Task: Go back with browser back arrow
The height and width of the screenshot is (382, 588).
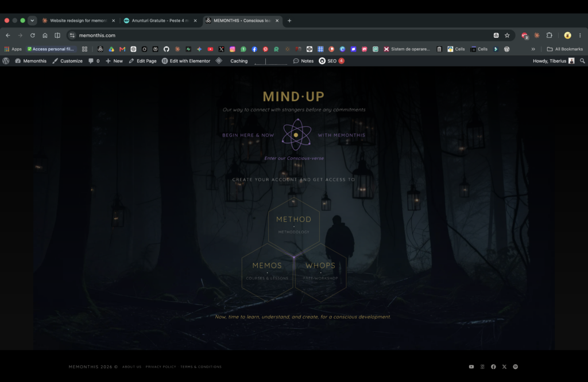Action: click(8, 35)
